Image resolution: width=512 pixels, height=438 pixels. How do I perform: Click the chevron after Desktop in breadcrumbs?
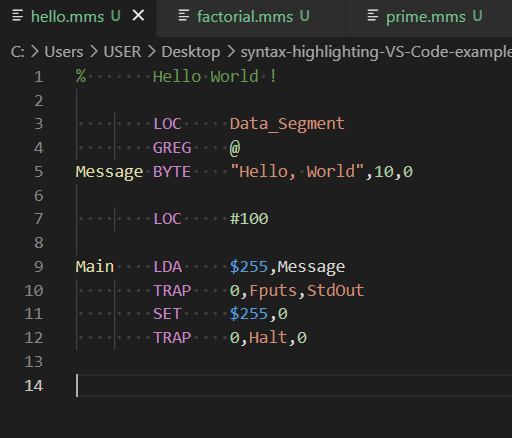pyautogui.click(x=231, y=52)
